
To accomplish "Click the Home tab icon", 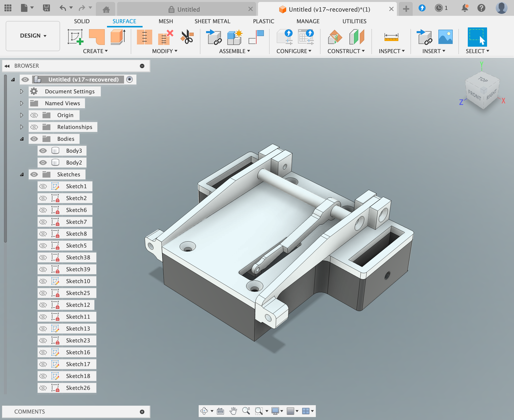I will 106,9.
